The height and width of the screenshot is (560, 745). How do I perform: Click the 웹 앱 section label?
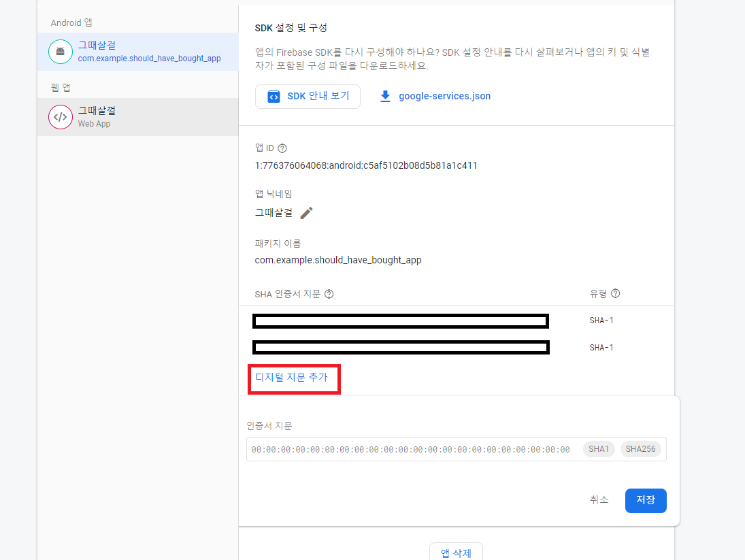pos(61,88)
